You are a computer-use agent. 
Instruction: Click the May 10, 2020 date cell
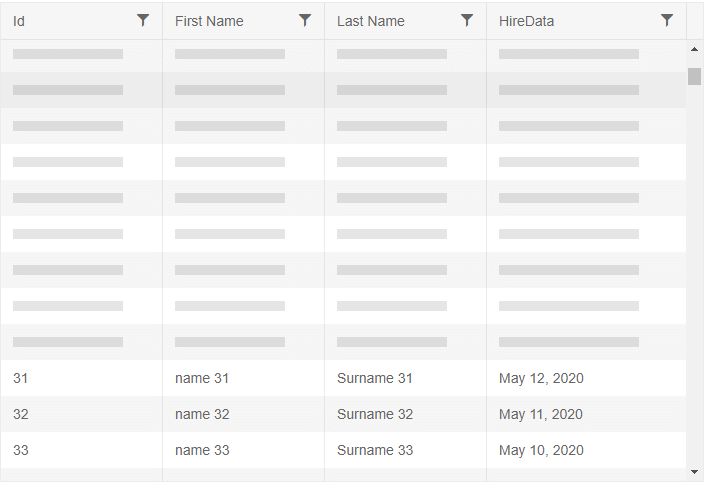coord(541,450)
